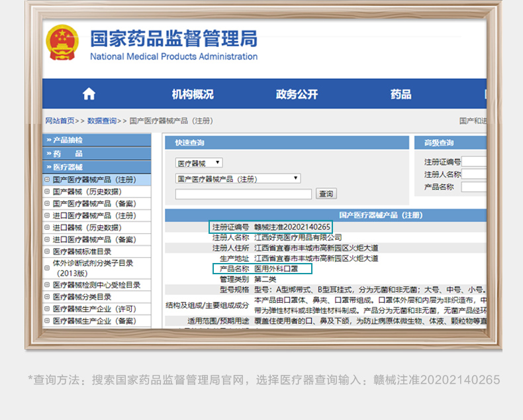The height and width of the screenshot is (420, 523).
Task: Open 医疗器械分类目录 in sidebar
Action: coord(81,297)
